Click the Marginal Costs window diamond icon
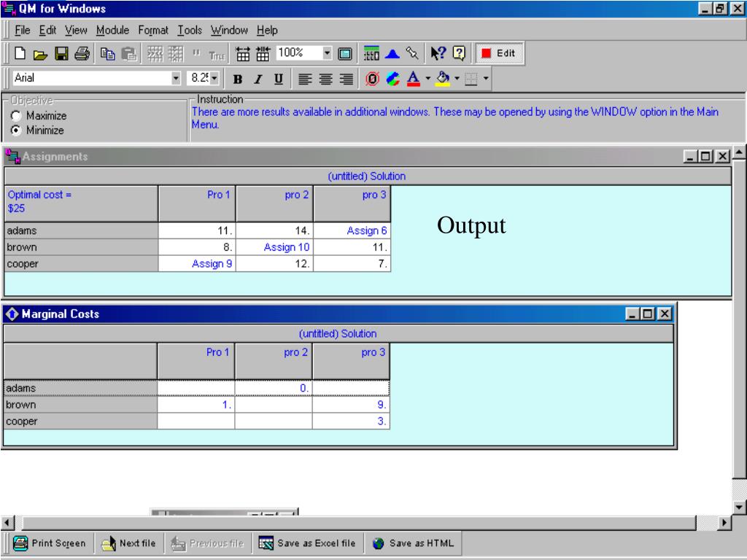Screen dimensions: 747x560 [12, 314]
